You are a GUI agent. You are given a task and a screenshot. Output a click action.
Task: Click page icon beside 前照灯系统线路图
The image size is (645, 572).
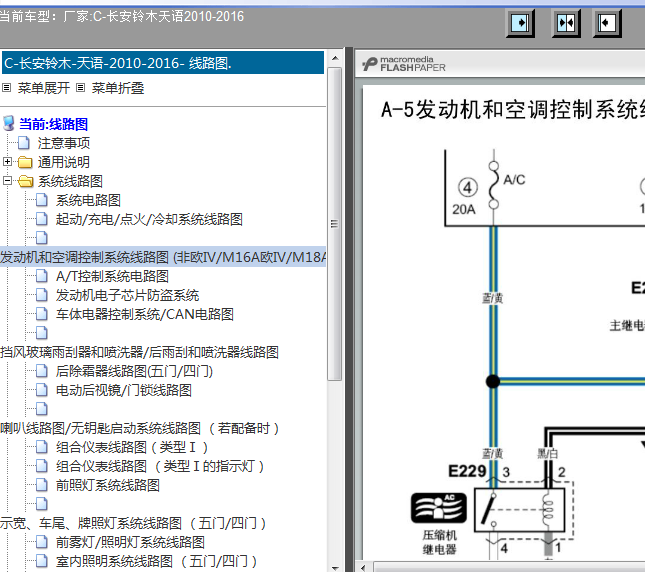42,485
